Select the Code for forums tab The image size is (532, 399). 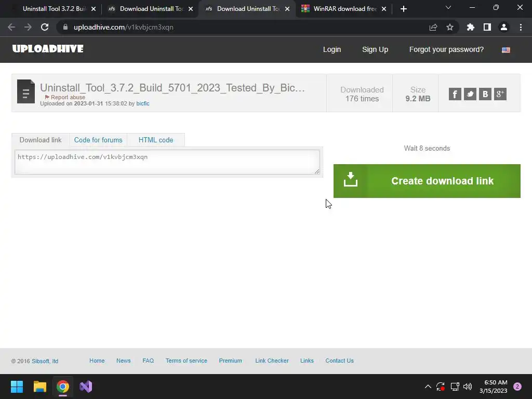pos(98,140)
